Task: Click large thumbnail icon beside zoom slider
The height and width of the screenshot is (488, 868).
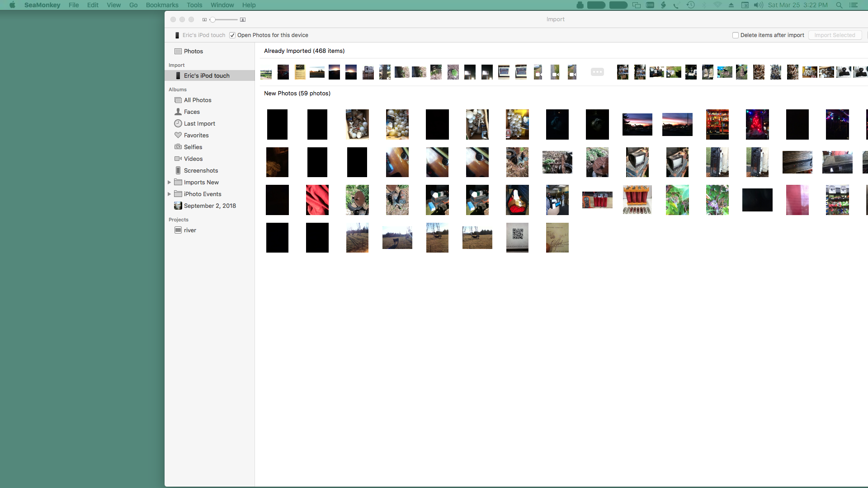Action: pos(243,20)
